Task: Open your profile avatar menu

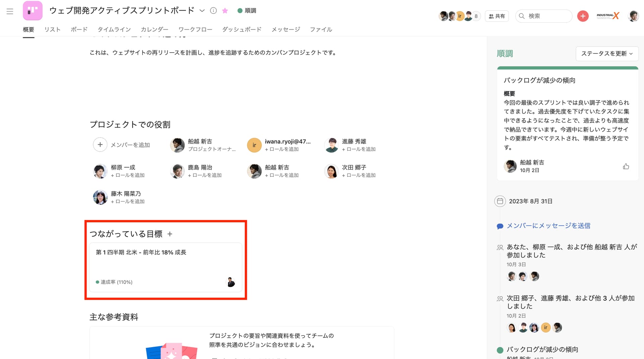Action: point(633,16)
